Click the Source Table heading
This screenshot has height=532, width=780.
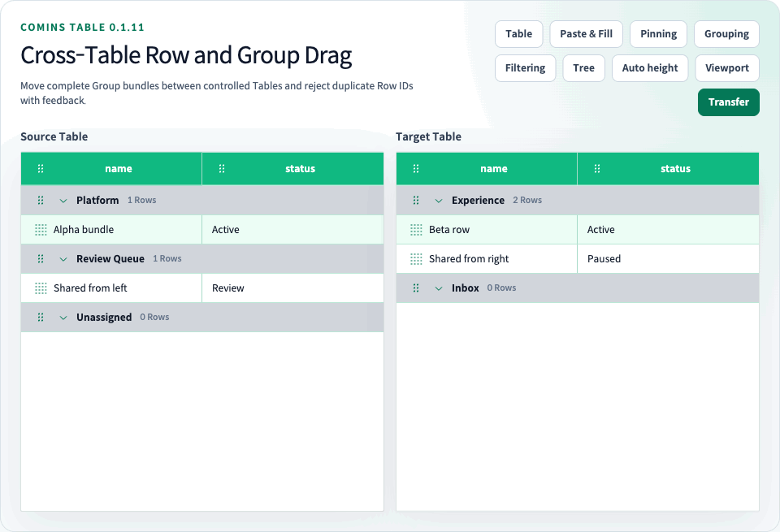point(54,136)
